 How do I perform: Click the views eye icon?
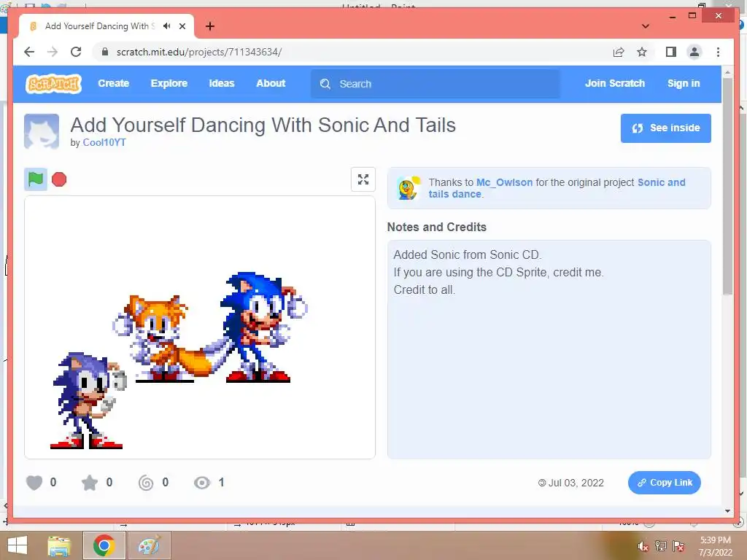(202, 483)
